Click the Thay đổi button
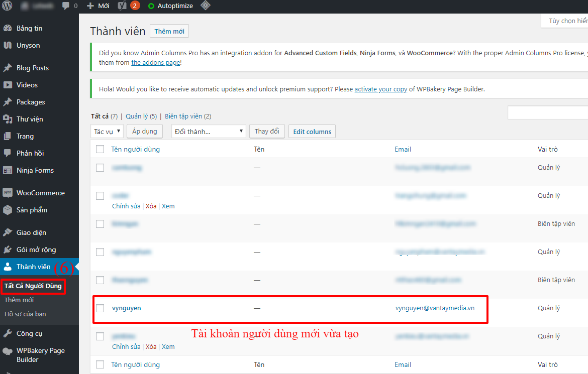This screenshot has width=588, height=374. [x=267, y=131]
